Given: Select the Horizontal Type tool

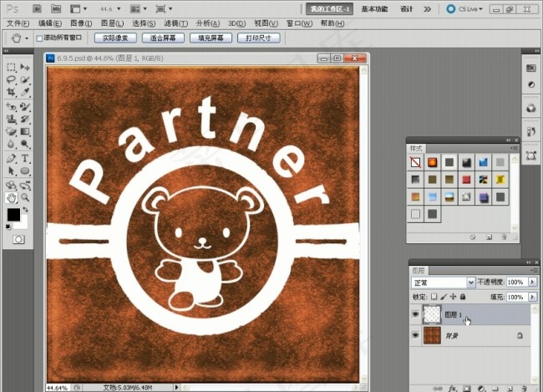Looking at the screenshot, I should click(x=25, y=158).
